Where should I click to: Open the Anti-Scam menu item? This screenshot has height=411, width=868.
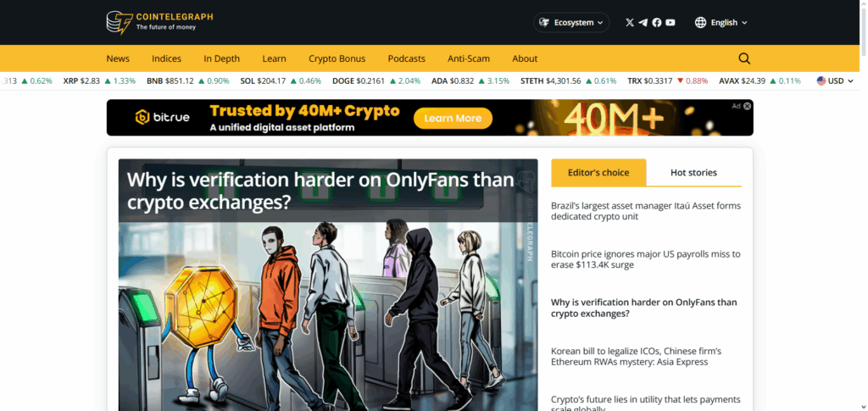point(468,58)
